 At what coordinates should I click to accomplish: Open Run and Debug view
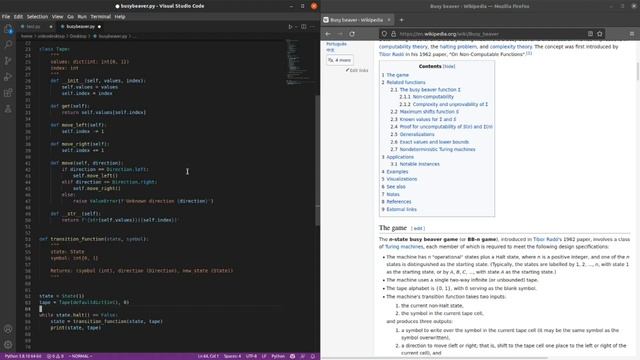(8, 77)
